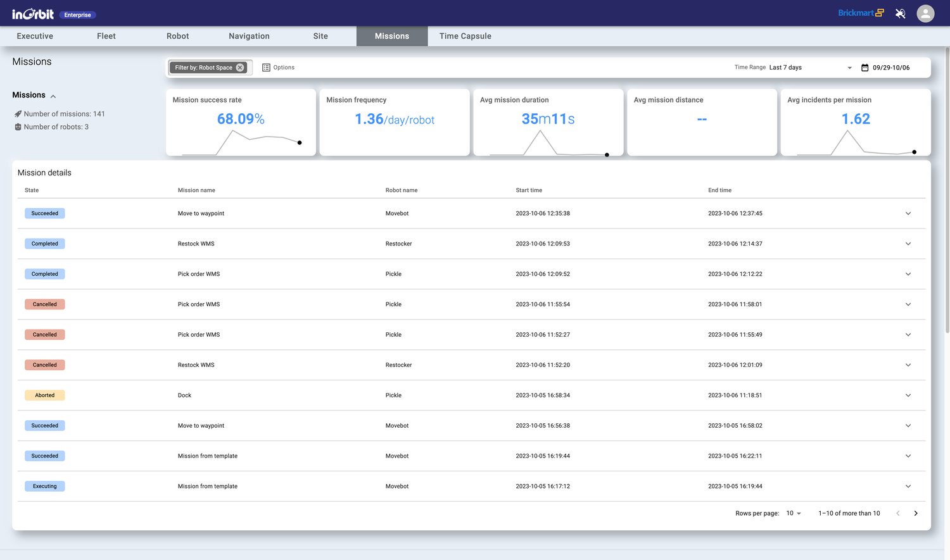This screenshot has height=560, width=950.
Task: Click the Mission success rate card
Action: pyautogui.click(x=241, y=122)
